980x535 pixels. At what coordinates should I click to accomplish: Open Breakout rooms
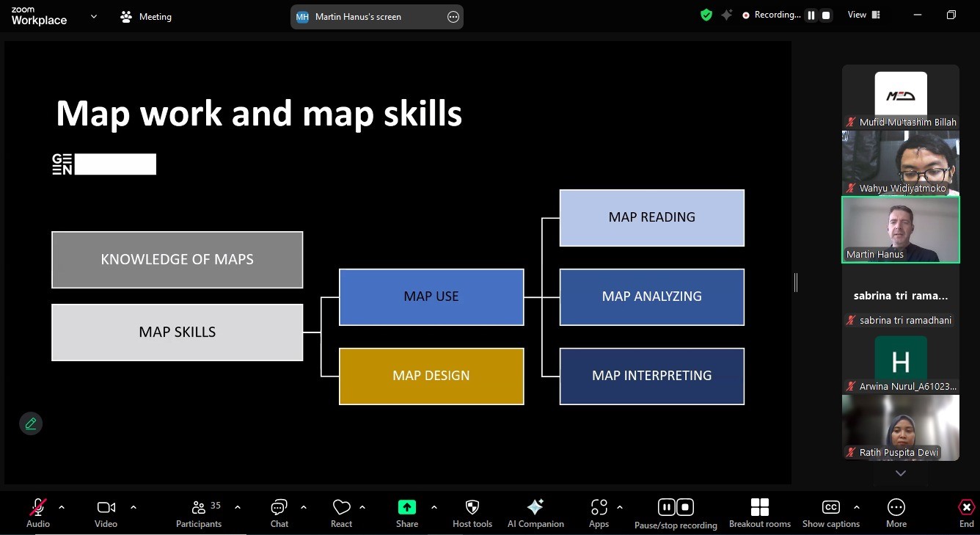coord(760,513)
